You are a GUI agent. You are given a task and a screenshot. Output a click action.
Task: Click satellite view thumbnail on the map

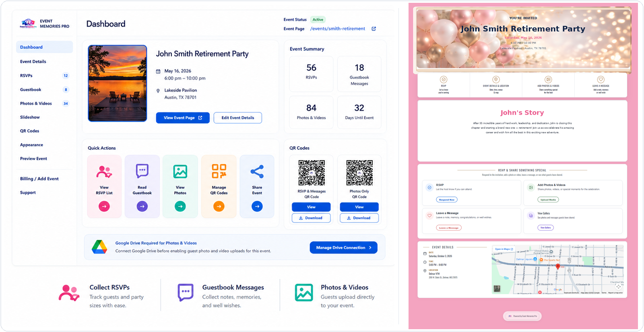497,289
